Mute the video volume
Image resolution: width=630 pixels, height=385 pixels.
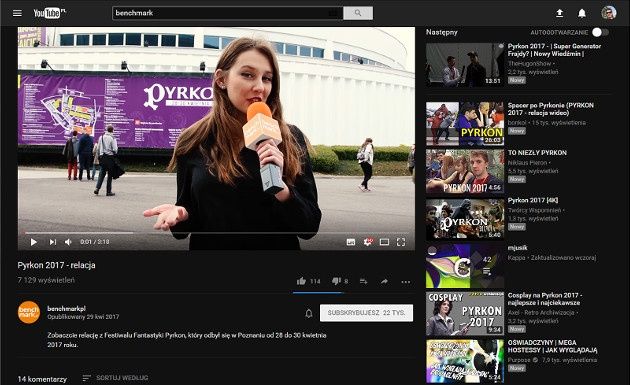point(68,242)
